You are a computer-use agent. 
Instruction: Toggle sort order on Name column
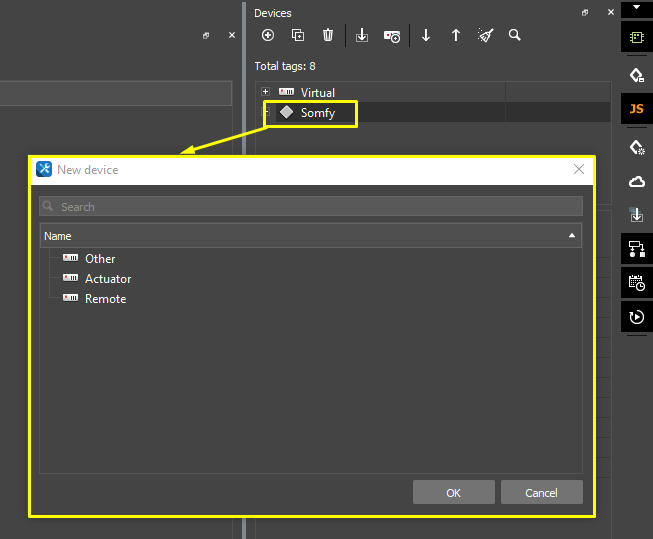pos(572,236)
